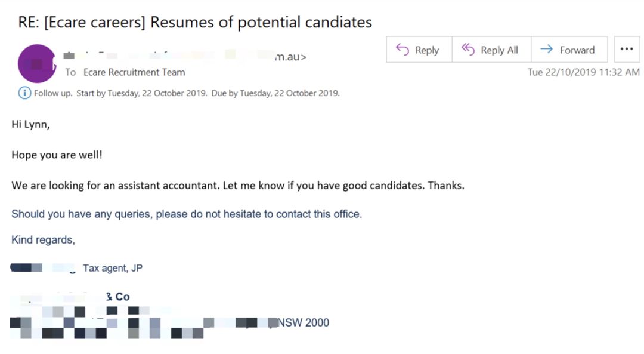Click the '& Co' company name
Viewport: 644px width, 354px height.
tap(118, 297)
